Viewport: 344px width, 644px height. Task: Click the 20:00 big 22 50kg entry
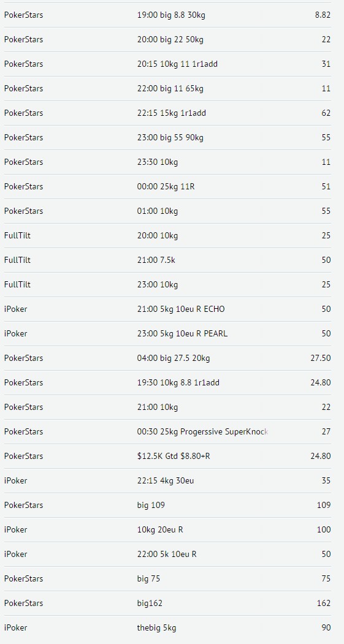coord(167,39)
